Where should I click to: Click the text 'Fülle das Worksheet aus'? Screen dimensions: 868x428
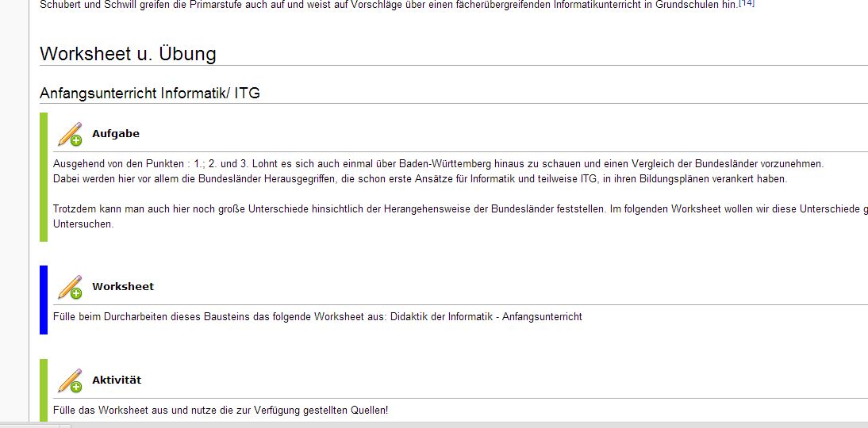tap(221, 411)
